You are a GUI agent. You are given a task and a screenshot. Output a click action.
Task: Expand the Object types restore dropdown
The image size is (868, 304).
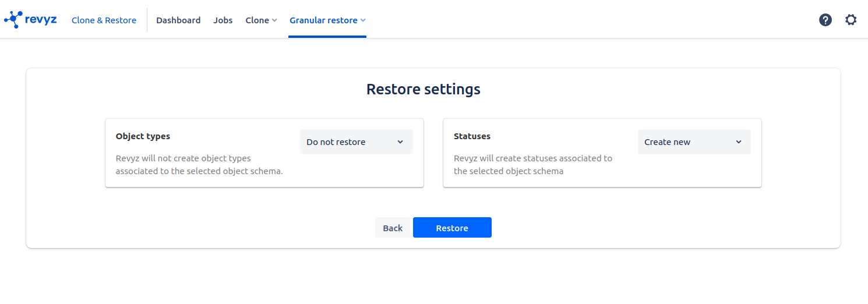tap(356, 142)
